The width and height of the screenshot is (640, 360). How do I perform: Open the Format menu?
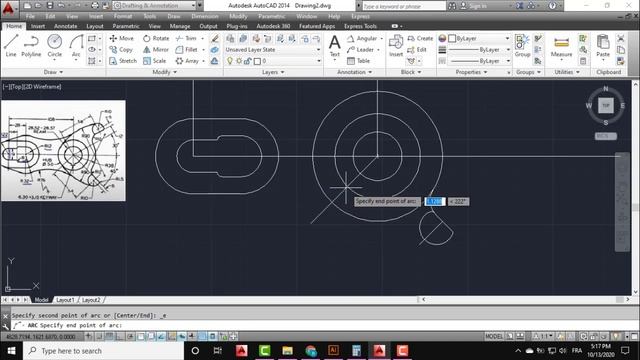[123, 16]
